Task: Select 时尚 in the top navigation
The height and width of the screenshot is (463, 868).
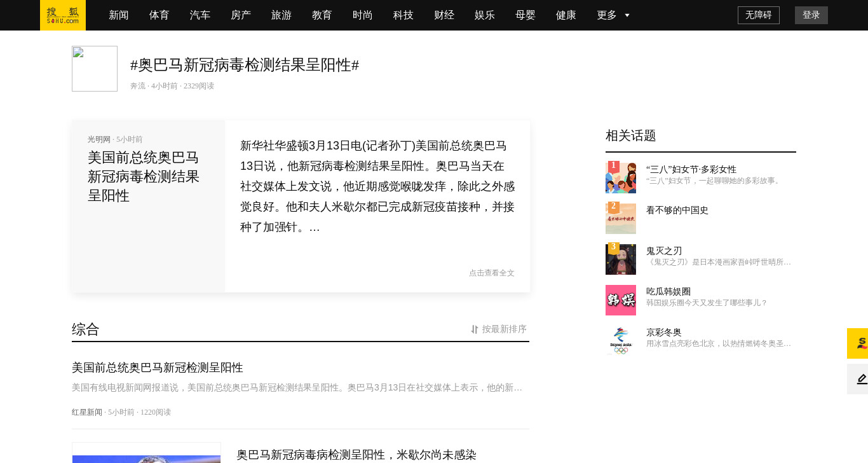Action: (363, 15)
